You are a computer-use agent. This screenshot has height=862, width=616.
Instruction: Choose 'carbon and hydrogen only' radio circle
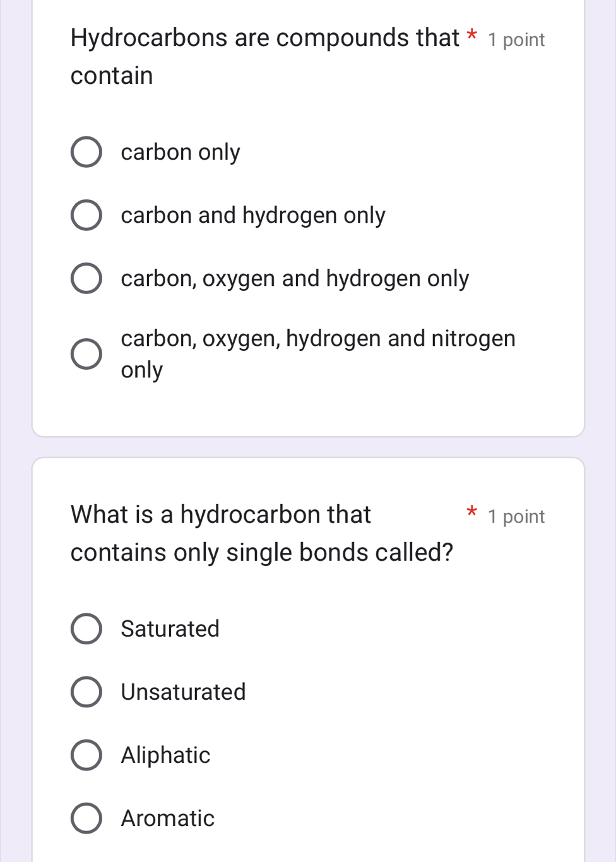[x=86, y=215]
